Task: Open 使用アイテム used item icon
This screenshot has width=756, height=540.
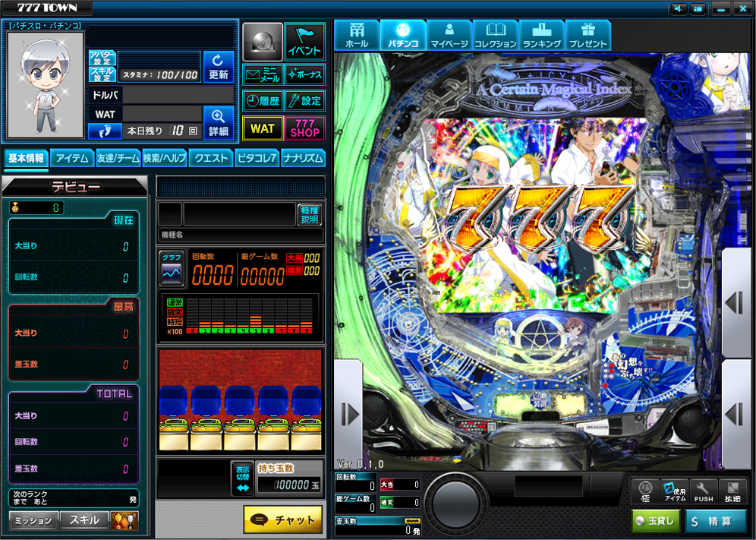Action: pos(675,491)
